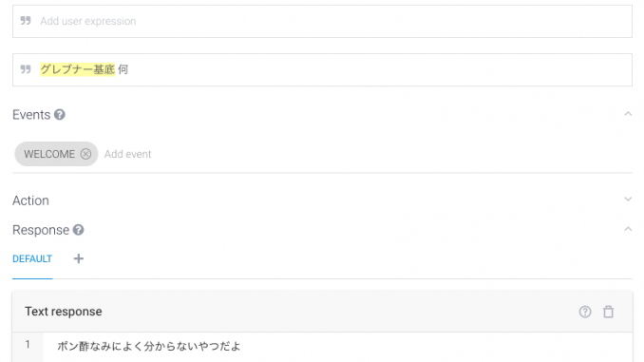Screen dimensions: 644x362
Task: Open the Events help question mark
Action: pyautogui.click(x=60, y=115)
